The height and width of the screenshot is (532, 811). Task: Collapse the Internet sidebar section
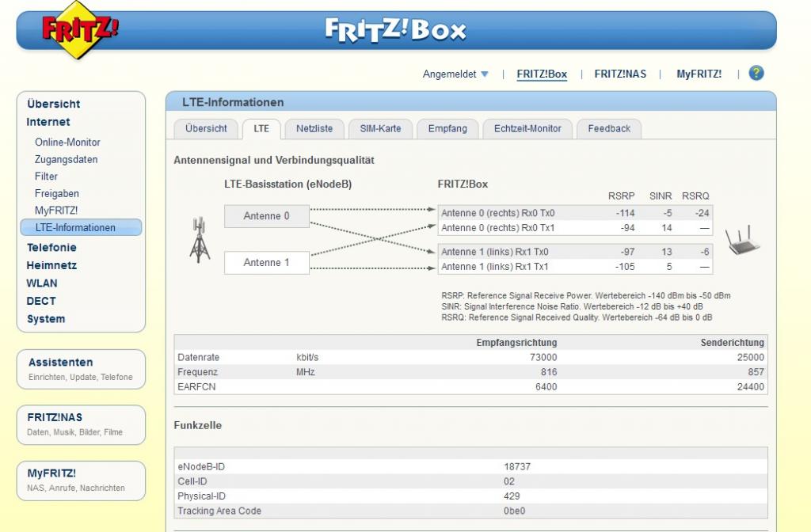[x=48, y=122]
